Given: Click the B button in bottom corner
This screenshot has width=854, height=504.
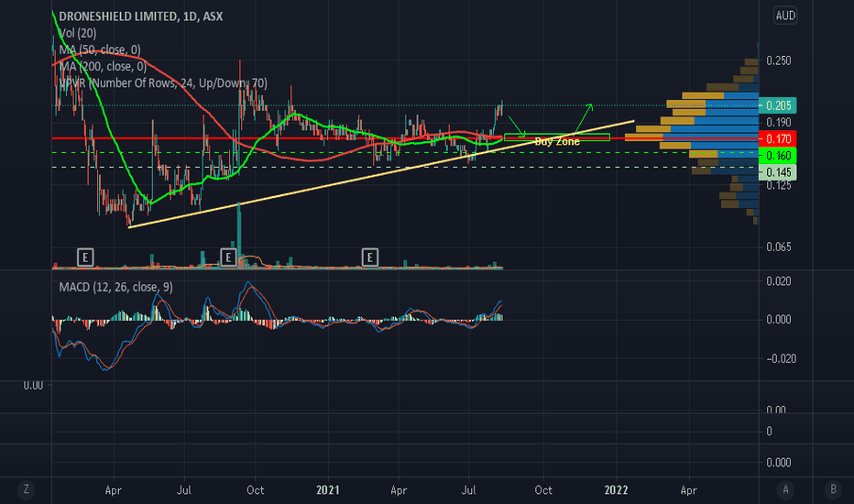Looking at the screenshot, I should pos(833,489).
